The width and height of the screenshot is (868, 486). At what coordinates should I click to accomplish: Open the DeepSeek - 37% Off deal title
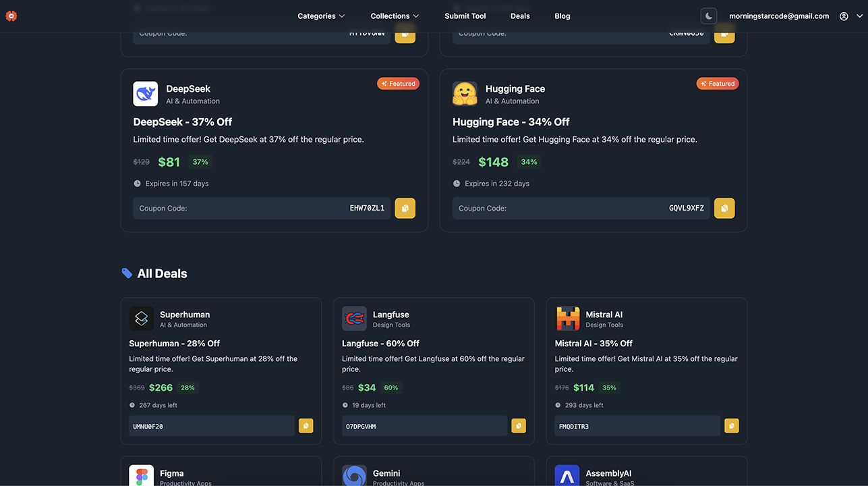[x=183, y=122]
